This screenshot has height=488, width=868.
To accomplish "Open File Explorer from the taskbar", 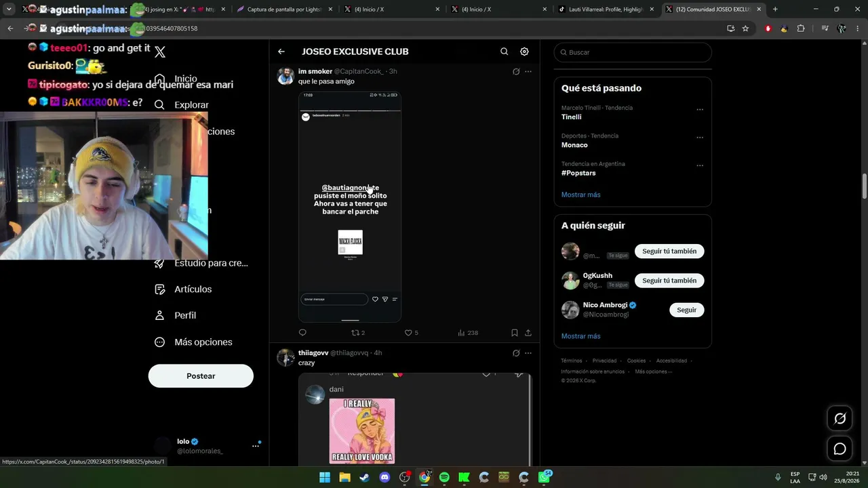I will click(344, 478).
